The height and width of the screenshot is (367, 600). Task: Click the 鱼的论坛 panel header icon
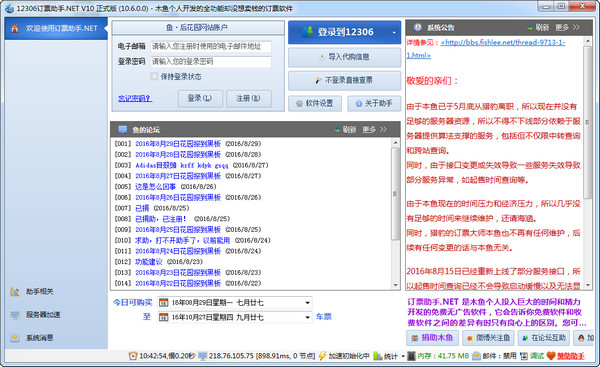click(x=122, y=129)
